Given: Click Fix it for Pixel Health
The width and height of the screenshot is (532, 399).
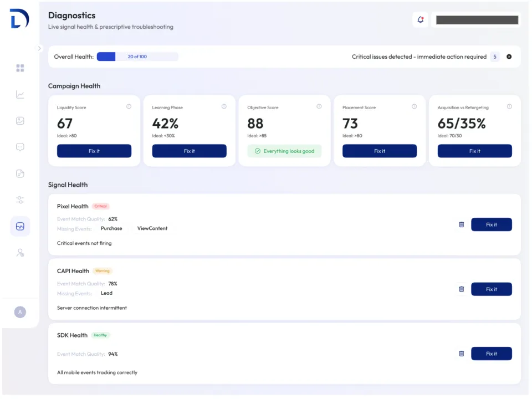Looking at the screenshot, I should coord(492,224).
